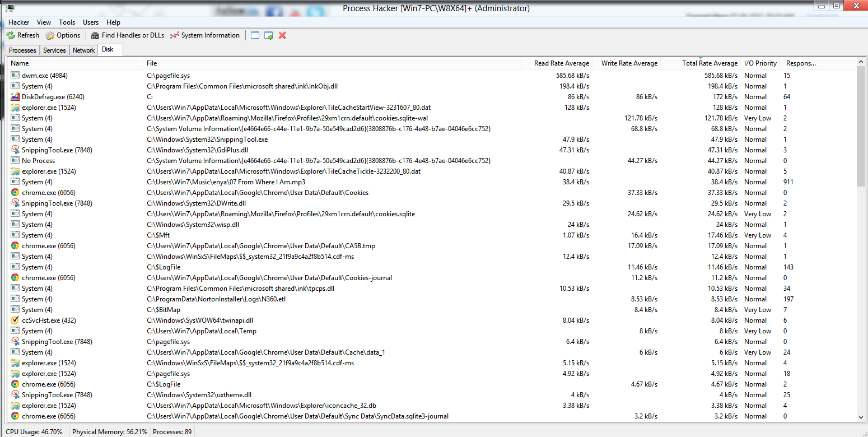
Task: Select the AppData\Local\Temp file path
Action: click(x=202, y=331)
